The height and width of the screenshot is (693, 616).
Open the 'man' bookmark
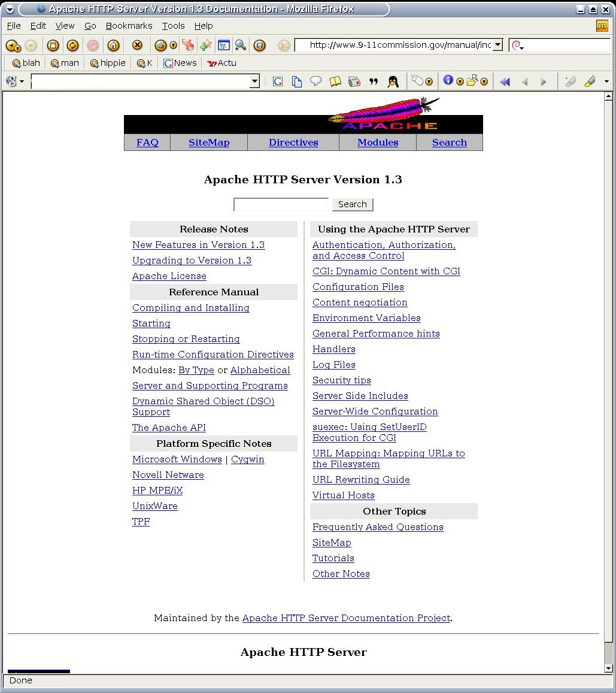[65, 63]
